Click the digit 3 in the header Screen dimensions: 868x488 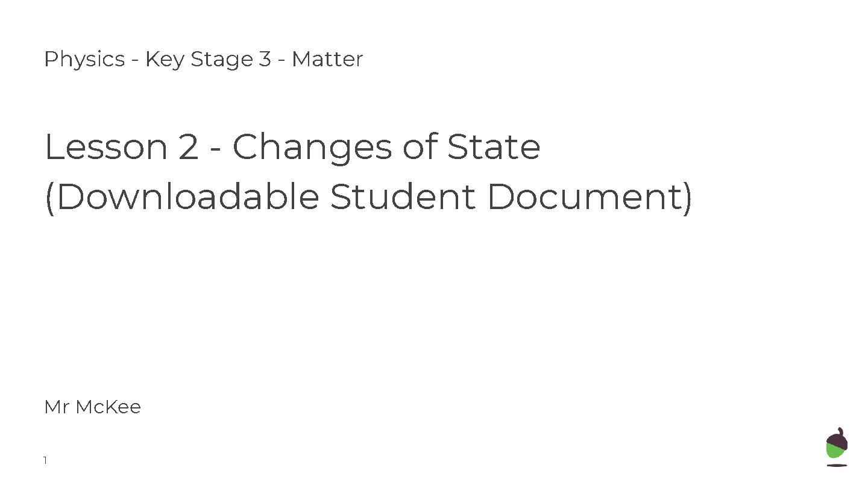266,60
